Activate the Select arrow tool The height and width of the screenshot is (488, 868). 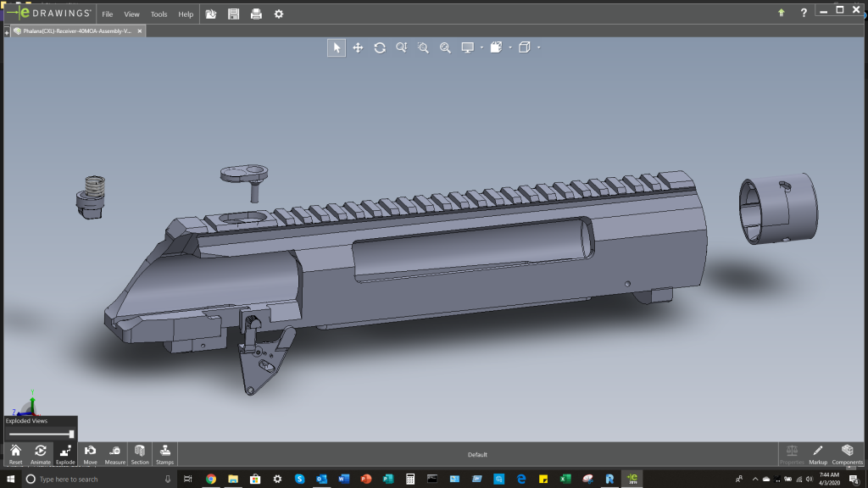336,47
